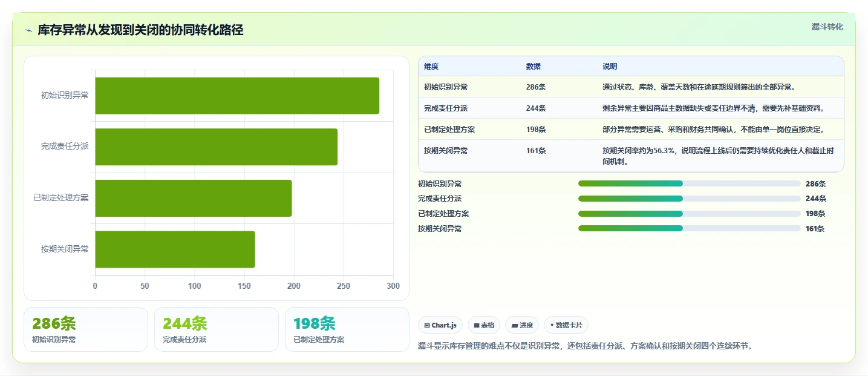The width and height of the screenshot is (868, 376).
Task: Click the 数据卡片 tag
Action: click(x=566, y=325)
